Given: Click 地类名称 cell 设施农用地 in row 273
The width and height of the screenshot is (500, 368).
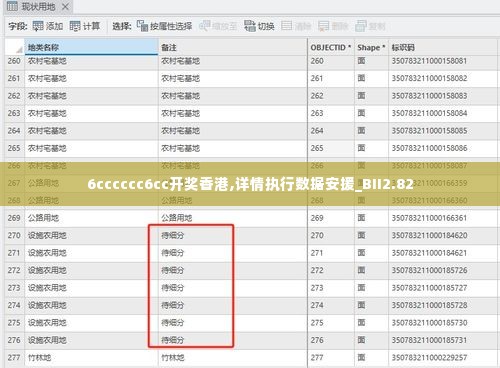Looking at the screenshot, I should [x=91, y=288].
